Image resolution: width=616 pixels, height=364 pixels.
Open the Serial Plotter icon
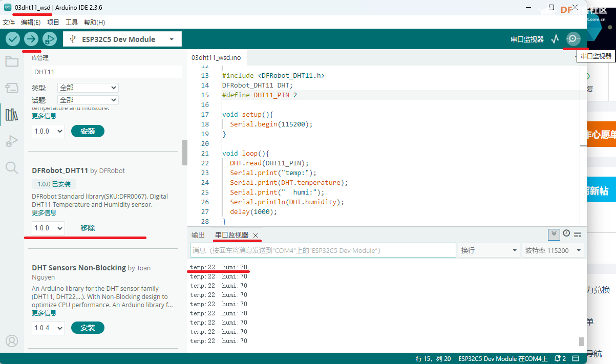click(x=555, y=39)
